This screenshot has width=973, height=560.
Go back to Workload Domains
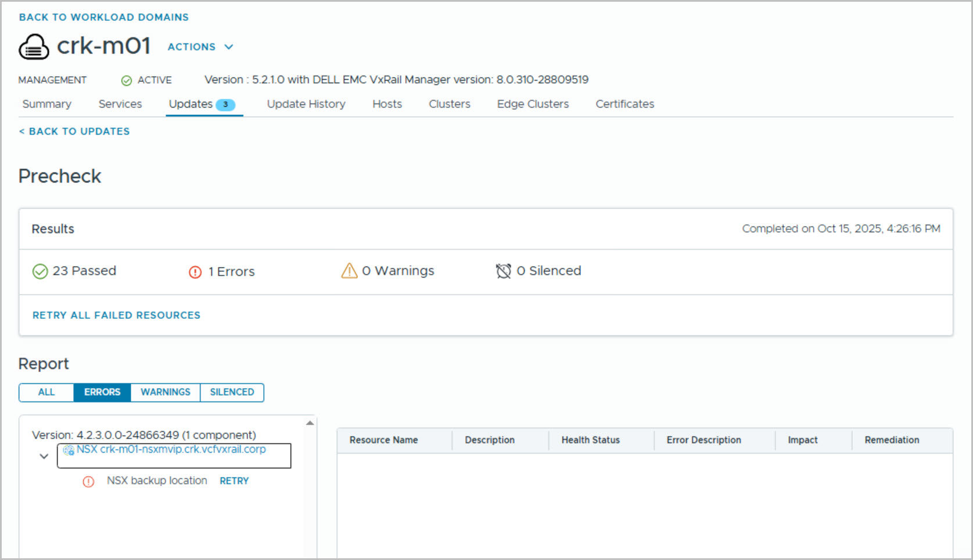(104, 17)
